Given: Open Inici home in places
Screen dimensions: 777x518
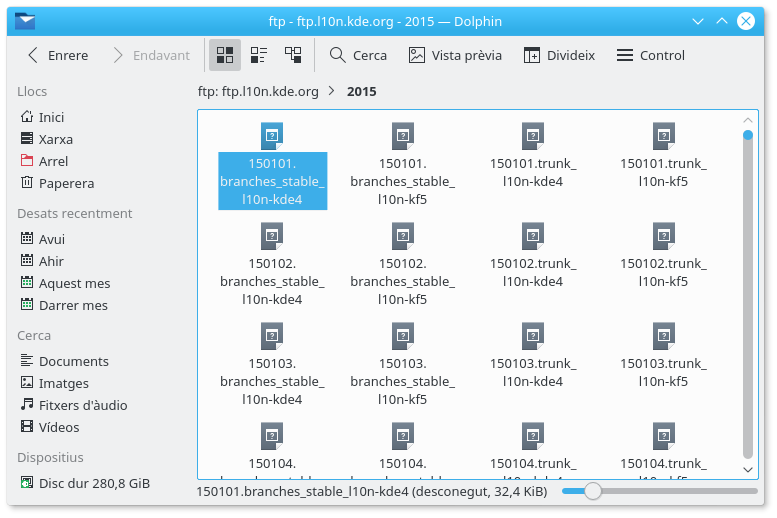Looking at the screenshot, I should coord(51,117).
